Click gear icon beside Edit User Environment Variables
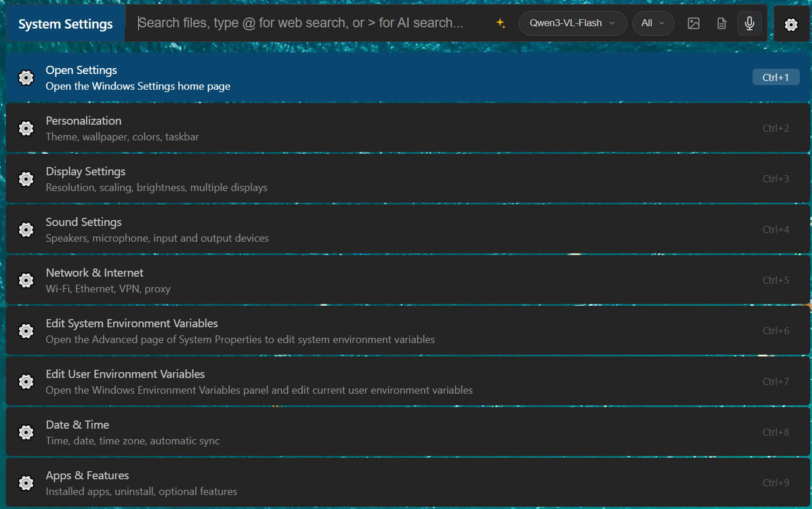This screenshot has height=509, width=812. [26, 381]
